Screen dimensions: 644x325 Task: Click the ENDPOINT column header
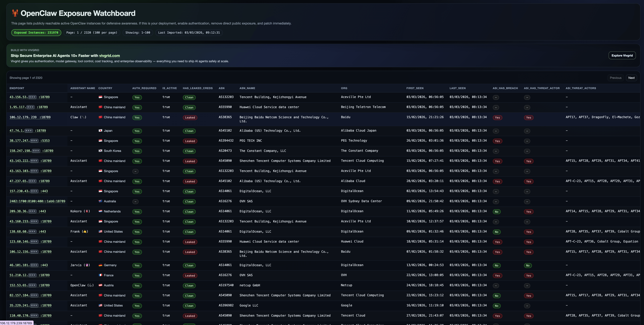[x=17, y=88]
